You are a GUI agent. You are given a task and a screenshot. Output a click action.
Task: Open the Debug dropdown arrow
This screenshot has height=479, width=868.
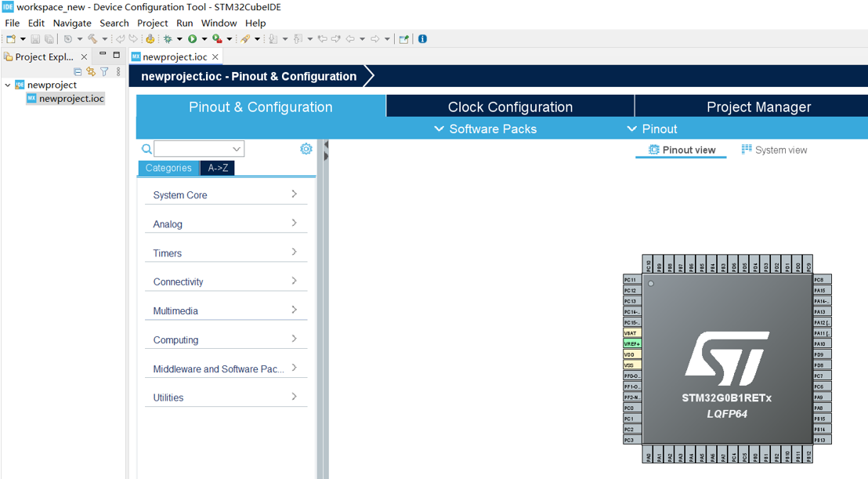click(179, 38)
